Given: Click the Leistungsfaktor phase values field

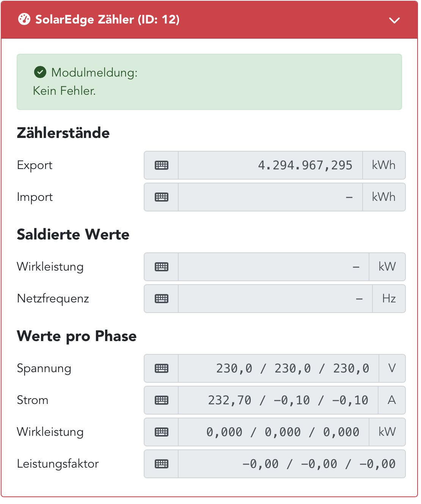Looking at the screenshot, I should [x=291, y=464].
